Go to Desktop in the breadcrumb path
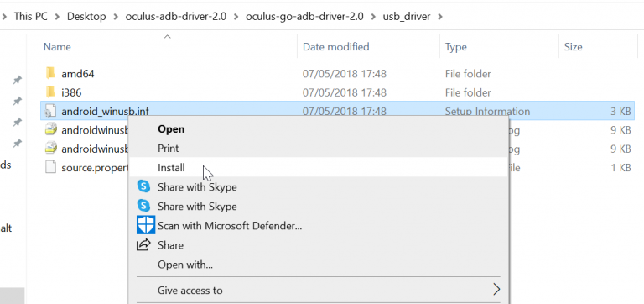 click(x=86, y=17)
